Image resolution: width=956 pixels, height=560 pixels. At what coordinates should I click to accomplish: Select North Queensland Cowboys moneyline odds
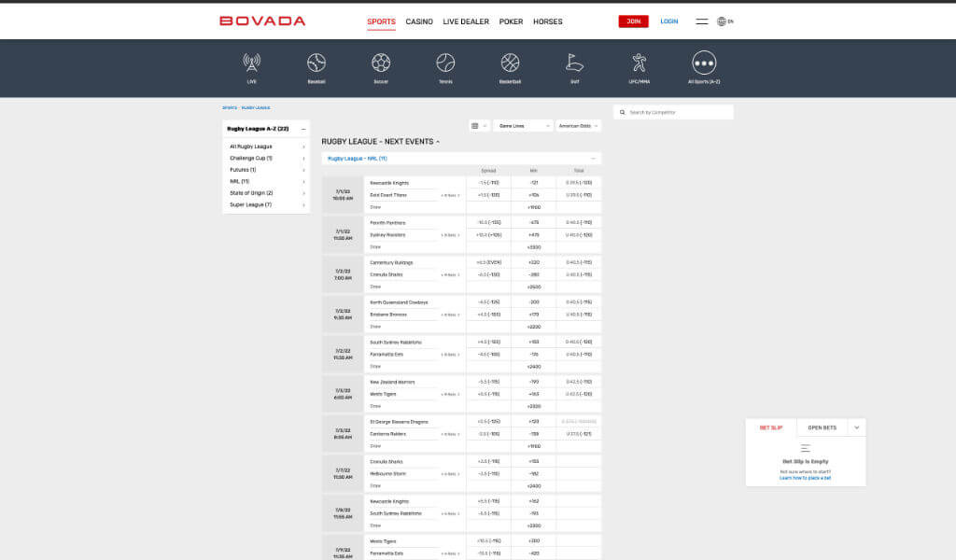(x=533, y=302)
